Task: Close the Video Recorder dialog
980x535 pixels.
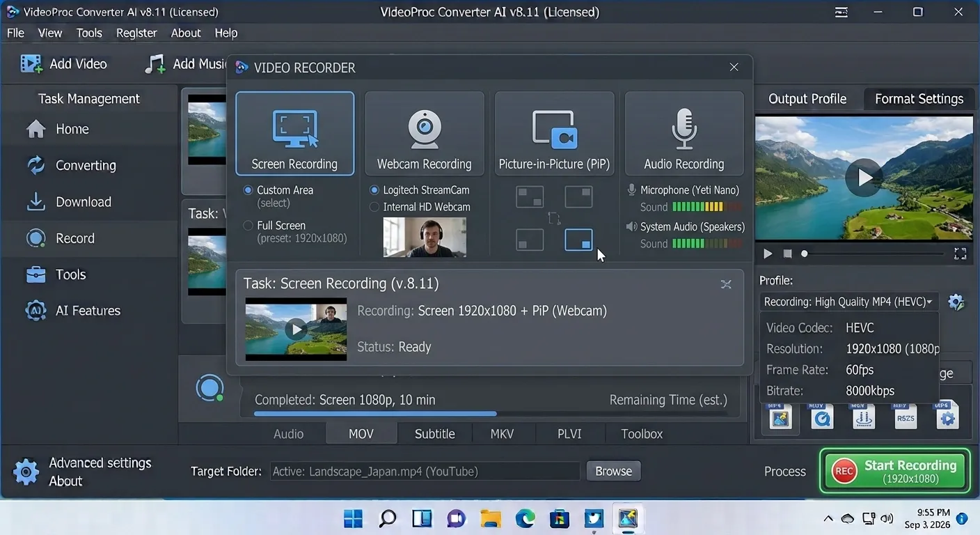Action: (734, 67)
